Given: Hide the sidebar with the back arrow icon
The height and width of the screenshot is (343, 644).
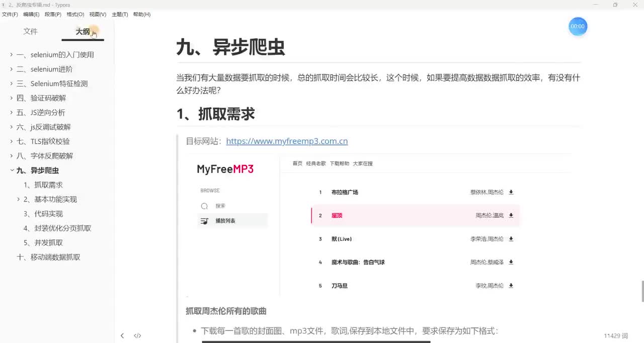Looking at the screenshot, I should [122, 335].
